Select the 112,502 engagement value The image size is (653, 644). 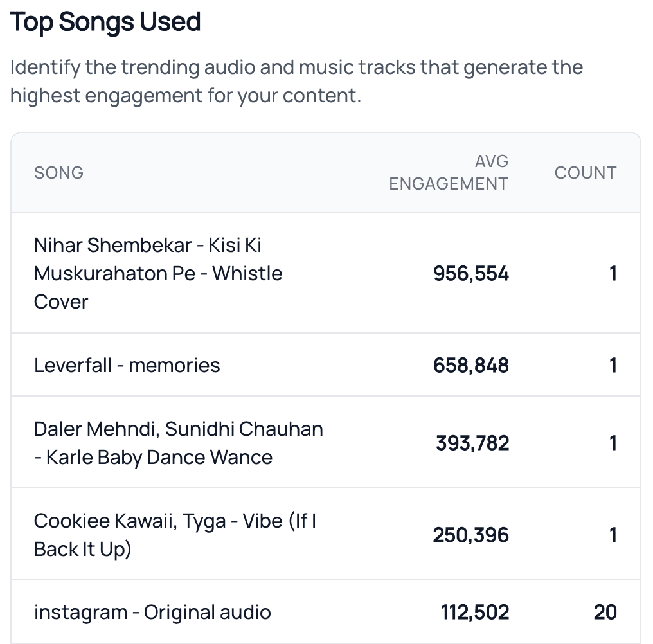(x=474, y=612)
